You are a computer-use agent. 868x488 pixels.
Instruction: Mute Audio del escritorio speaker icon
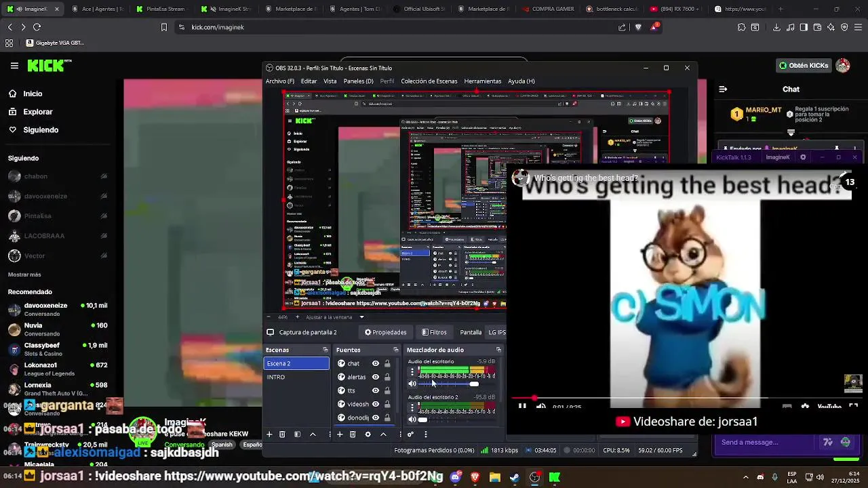[412, 384]
